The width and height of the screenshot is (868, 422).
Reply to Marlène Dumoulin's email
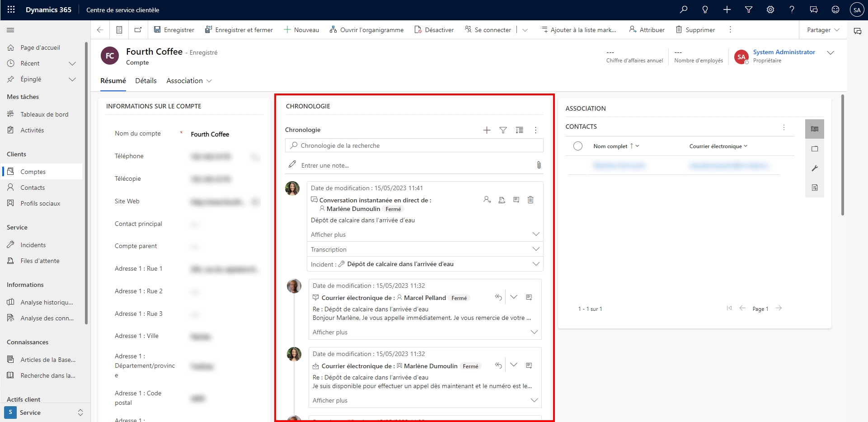[498, 365]
